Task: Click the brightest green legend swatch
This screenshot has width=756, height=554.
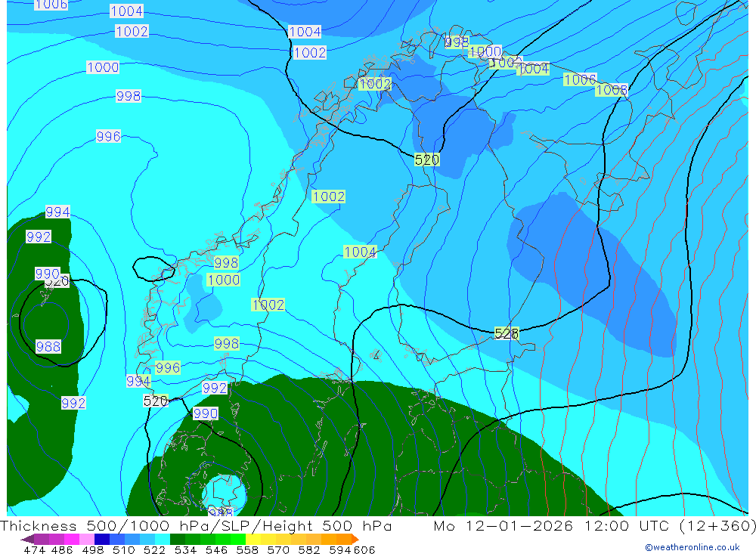Action: pos(238,539)
